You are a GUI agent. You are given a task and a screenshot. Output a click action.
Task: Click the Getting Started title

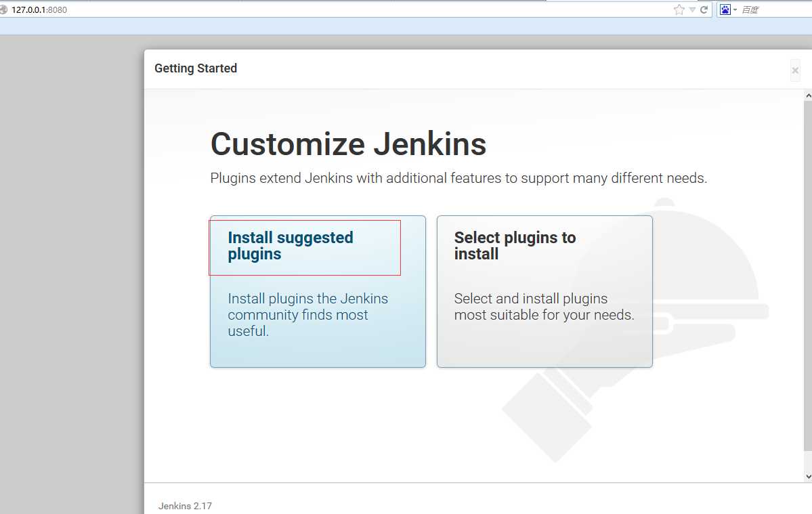coord(195,68)
